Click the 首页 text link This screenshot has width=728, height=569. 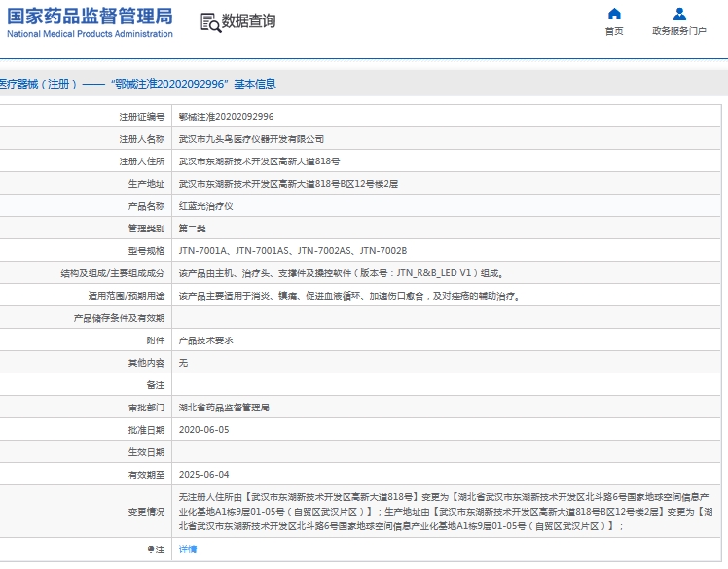coord(614,31)
